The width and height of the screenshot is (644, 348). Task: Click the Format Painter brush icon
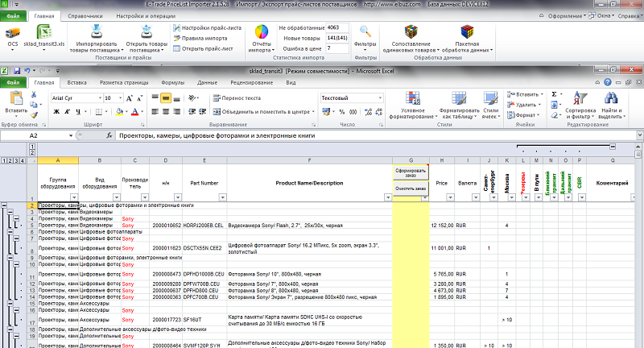34,115
